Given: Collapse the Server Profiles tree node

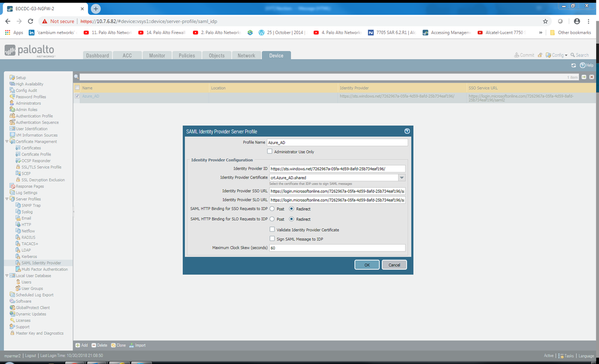Looking at the screenshot, I should pos(7,199).
